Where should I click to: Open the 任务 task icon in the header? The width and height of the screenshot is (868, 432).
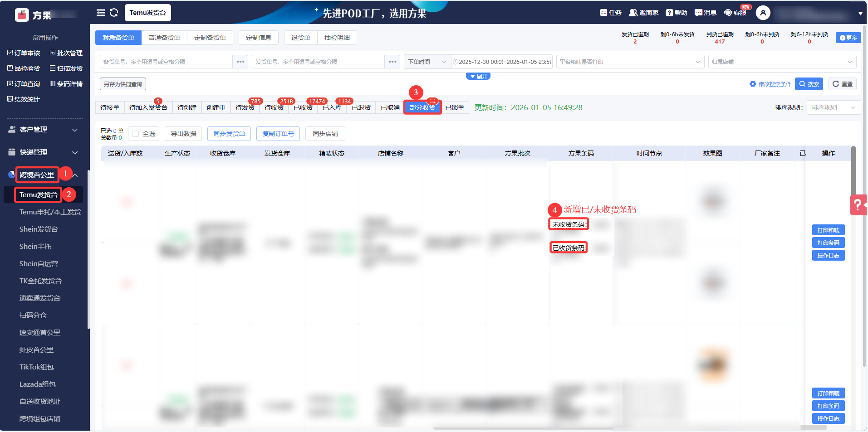click(611, 13)
